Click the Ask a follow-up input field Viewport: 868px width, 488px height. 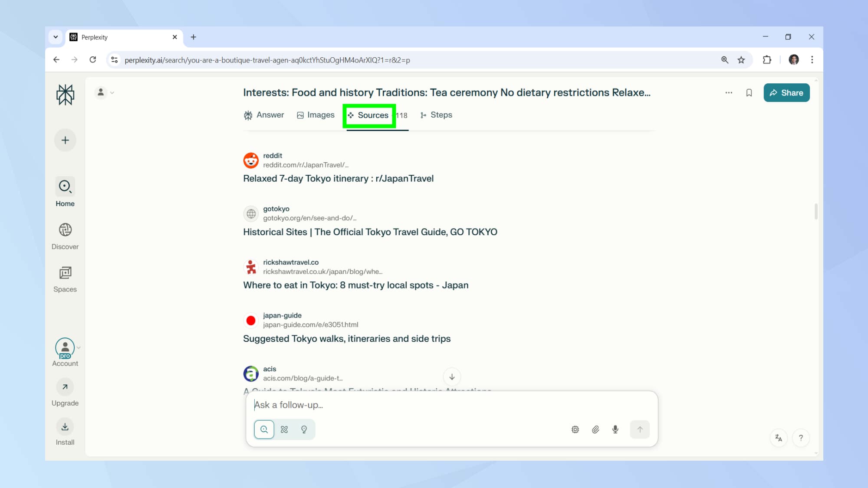(x=451, y=405)
